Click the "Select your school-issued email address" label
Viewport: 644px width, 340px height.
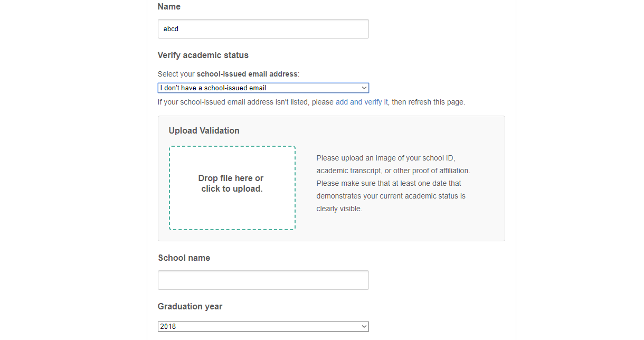228,74
